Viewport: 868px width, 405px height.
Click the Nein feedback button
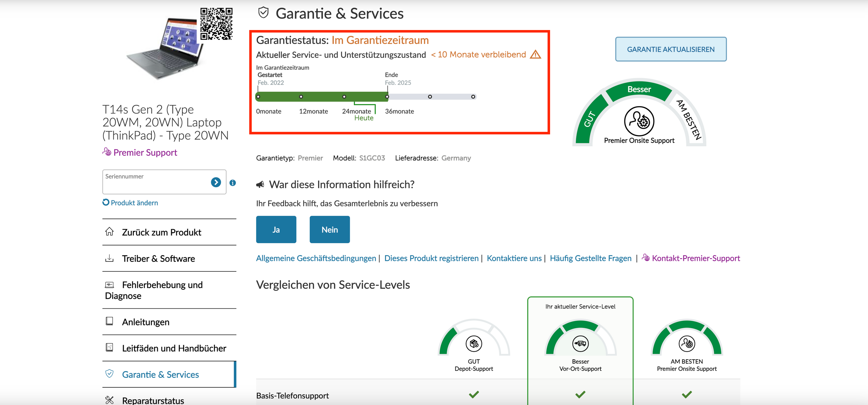click(x=330, y=229)
